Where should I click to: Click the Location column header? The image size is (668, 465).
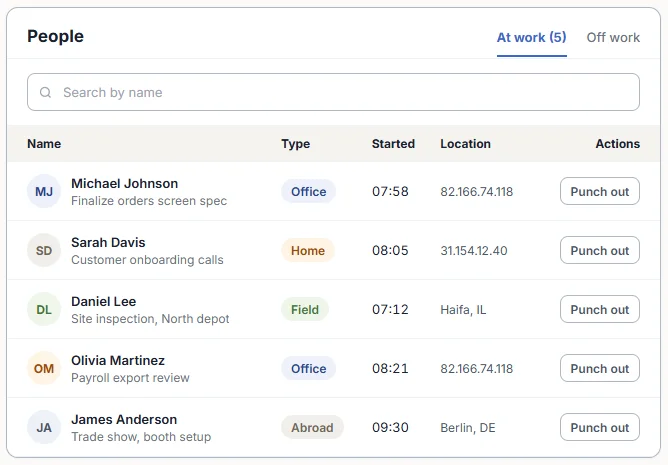466,144
